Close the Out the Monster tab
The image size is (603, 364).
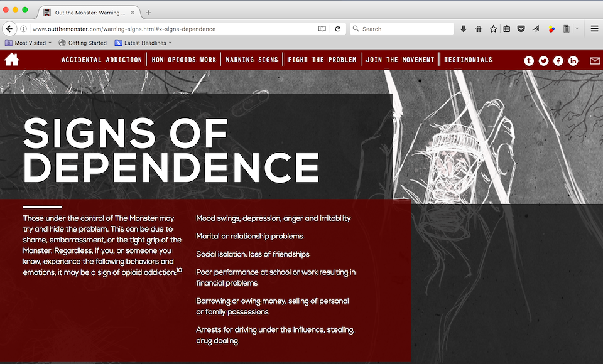pos(133,13)
